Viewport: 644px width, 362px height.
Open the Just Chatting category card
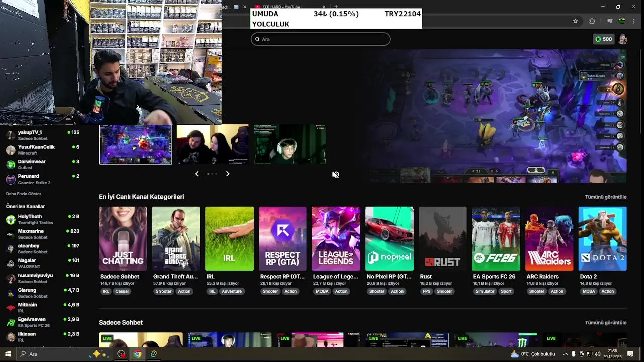coord(123,239)
